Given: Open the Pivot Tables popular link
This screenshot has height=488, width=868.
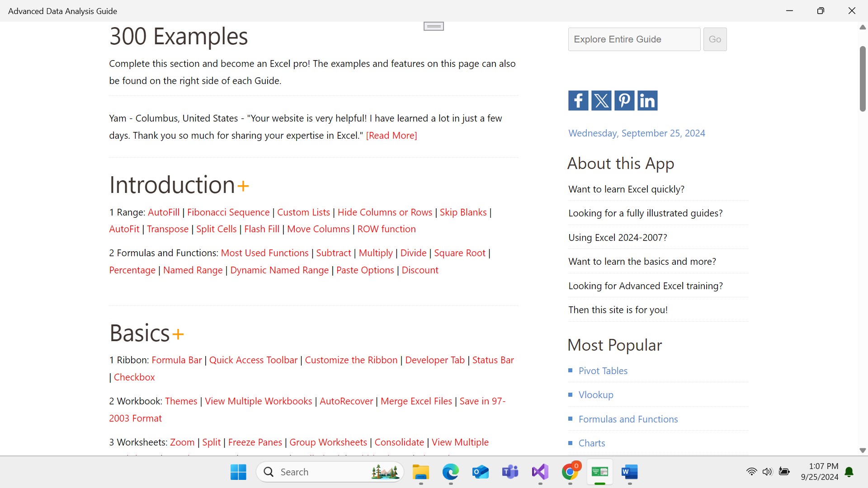Looking at the screenshot, I should [603, 371].
